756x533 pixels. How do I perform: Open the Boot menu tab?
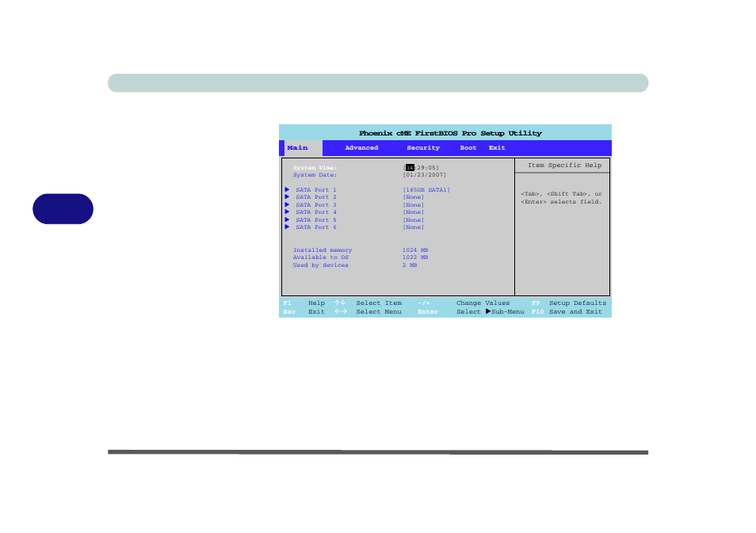click(x=468, y=148)
